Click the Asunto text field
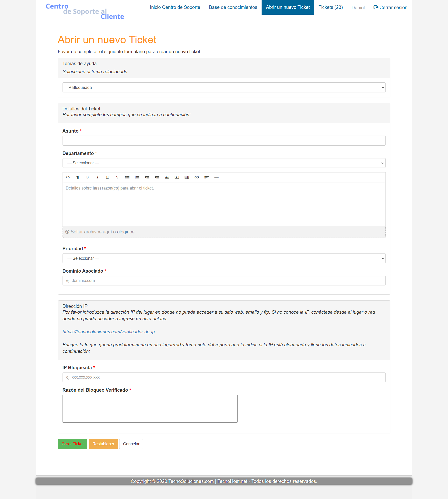Screen dimensions: 448x499 click(x=224, y=141)
